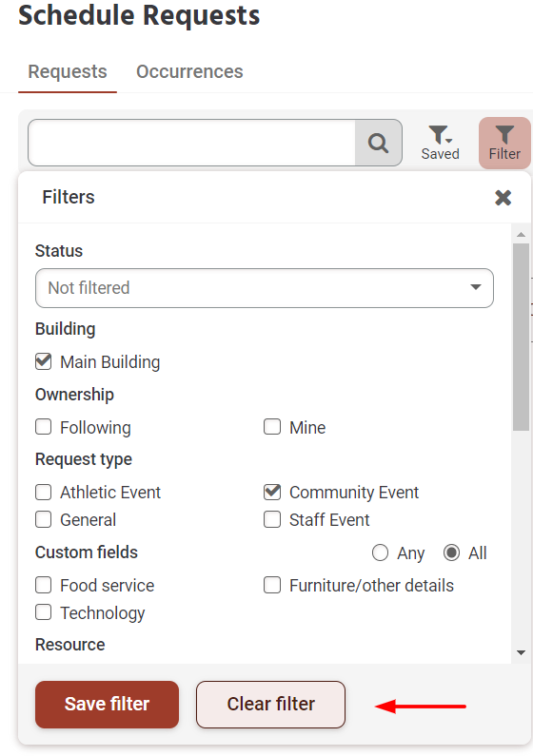Select the Any radio button

point(380,552)
